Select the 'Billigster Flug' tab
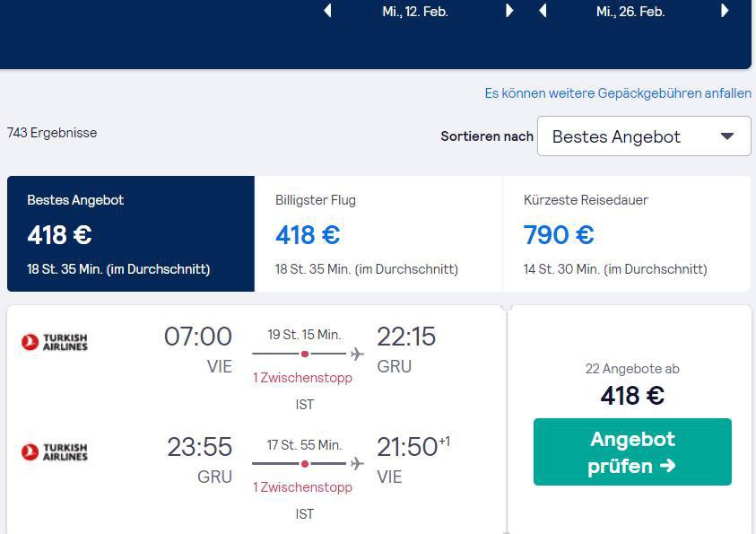This screenshot has height=534, width=756. click(378, 233)
